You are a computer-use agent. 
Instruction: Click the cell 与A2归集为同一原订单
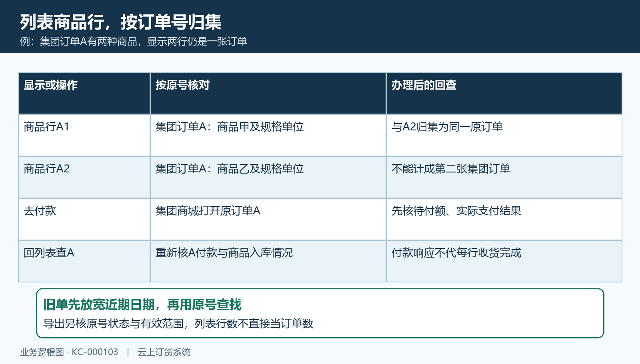click(504, 135)
